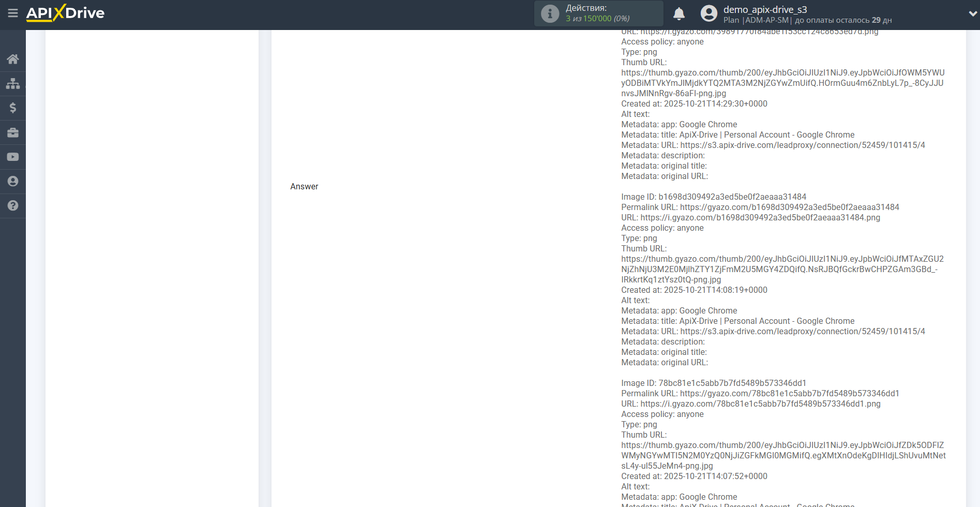This screenshot has height=507, width=980.
Task: Open notifications bell
Action: coord(679,13)
